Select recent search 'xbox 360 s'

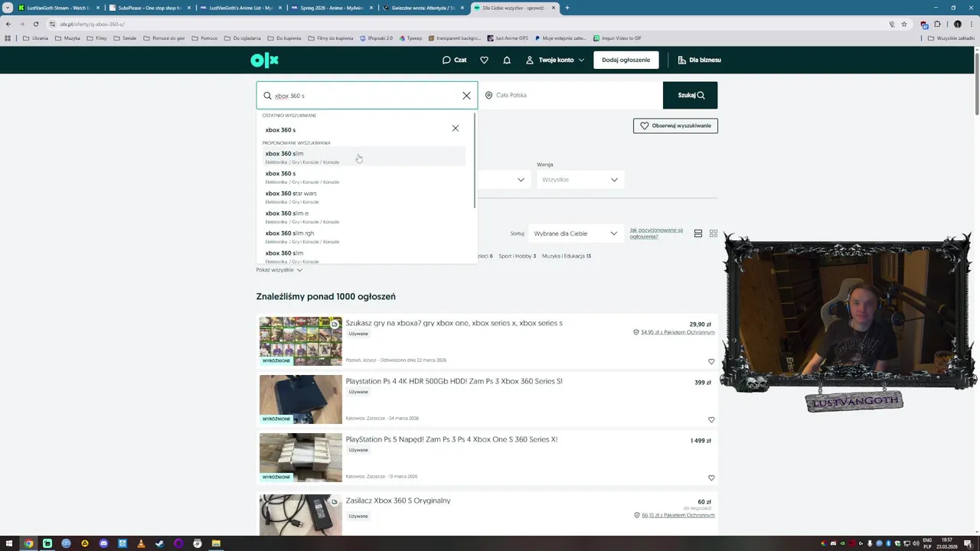pyautogui.click(x=280, y=130)
